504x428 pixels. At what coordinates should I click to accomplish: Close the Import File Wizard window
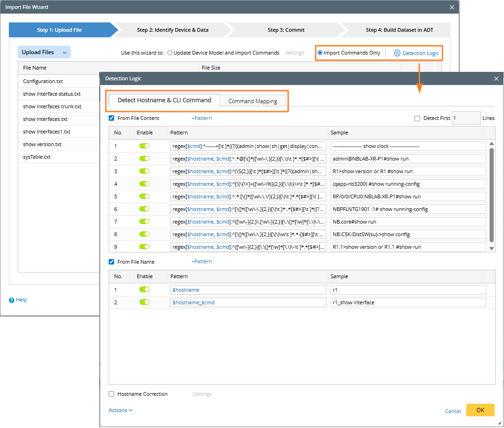point(452,7)
